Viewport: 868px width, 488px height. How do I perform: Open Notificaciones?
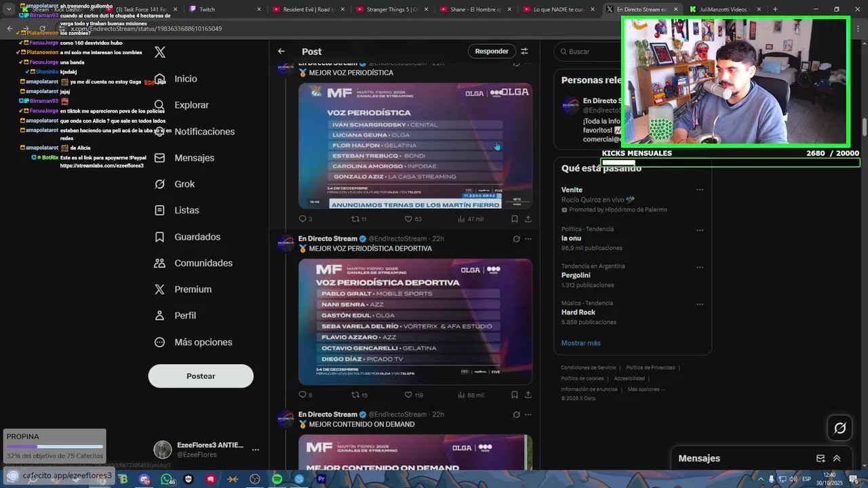tap(195, 131)
